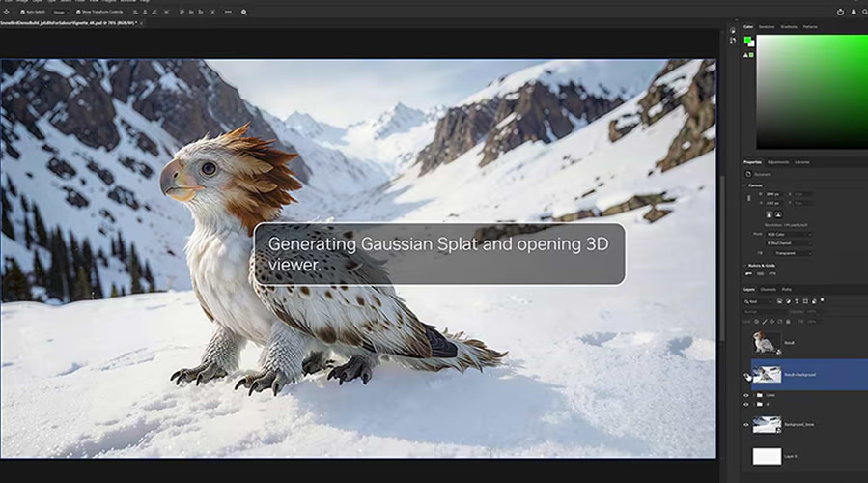Screen dimensions: 868x483
Task: Filter layers by shape layers icon
Action: 805,301
